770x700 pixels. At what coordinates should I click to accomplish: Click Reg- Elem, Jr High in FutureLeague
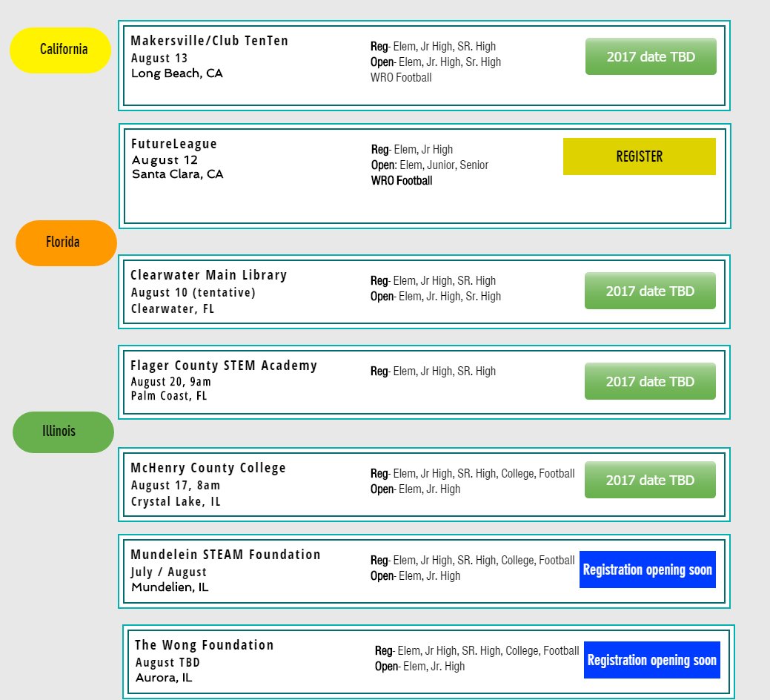(x=412, y=149)
